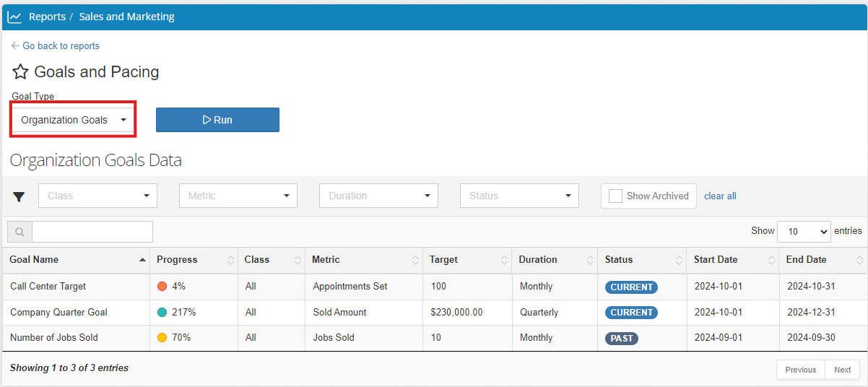The width and height of the screenshot is (868, 387).
Task: Click the red progress dot for Call Center Target
Action: pyautogui.click(x=162, y=287)
